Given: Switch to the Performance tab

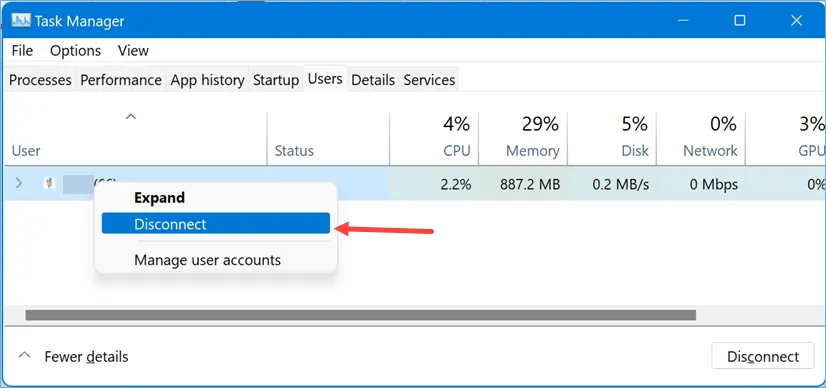Looking at the screenshot, I should click(x=121, y=80).
